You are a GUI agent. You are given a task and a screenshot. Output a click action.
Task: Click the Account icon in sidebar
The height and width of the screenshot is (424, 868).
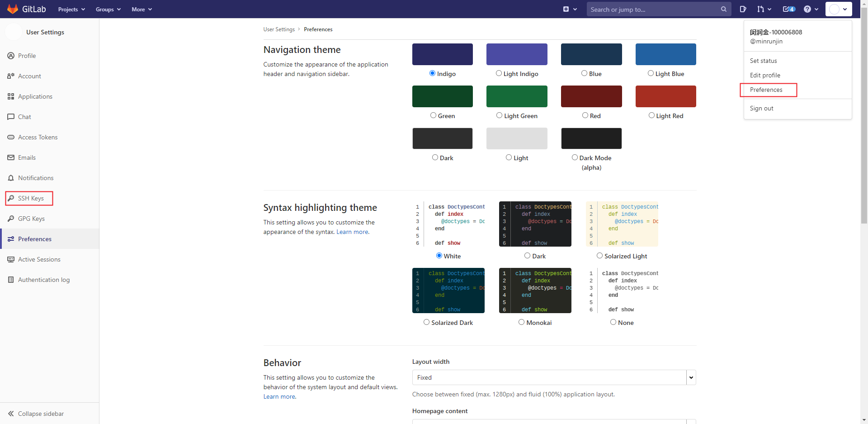11,76
